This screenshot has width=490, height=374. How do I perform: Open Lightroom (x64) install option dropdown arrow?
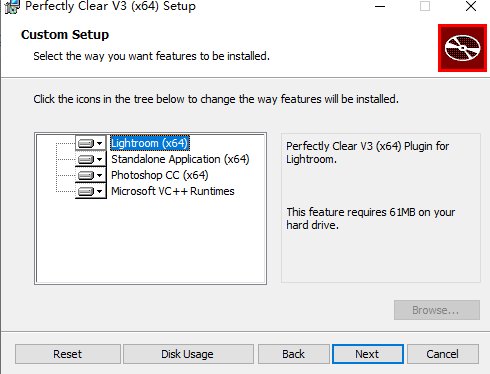click(99, 143)
